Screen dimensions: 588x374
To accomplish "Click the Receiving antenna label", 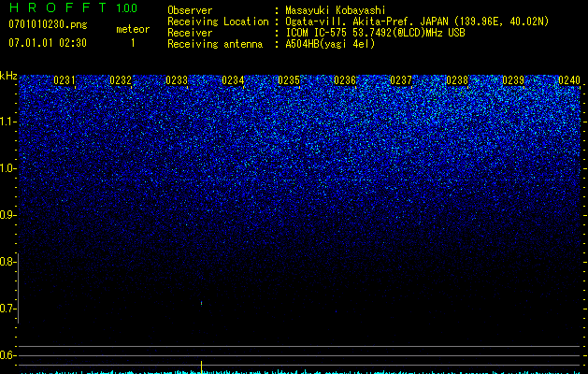I will pos(215,44).
